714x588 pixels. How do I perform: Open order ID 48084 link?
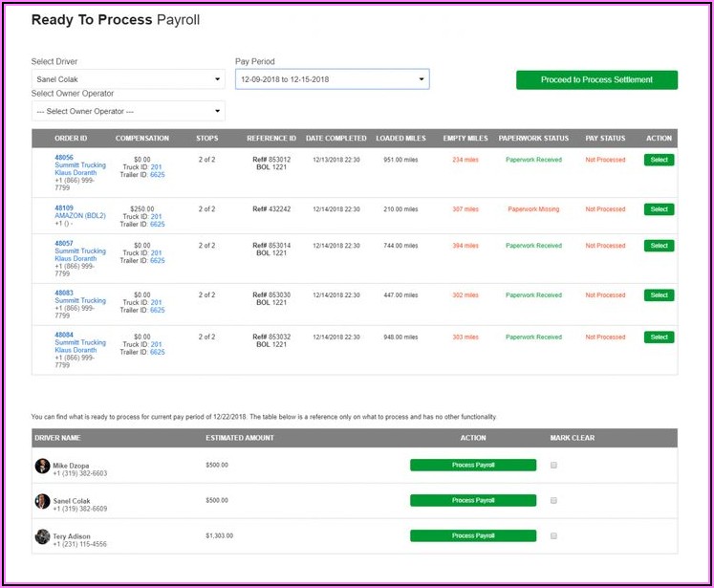[64, 335]
